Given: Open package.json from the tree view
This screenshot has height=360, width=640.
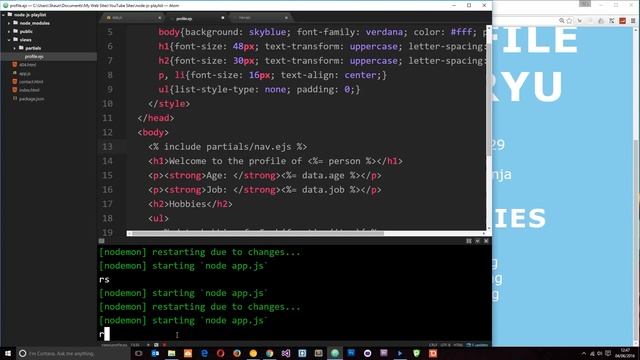Looking at the screenshot, I should [x=31, y=99].
